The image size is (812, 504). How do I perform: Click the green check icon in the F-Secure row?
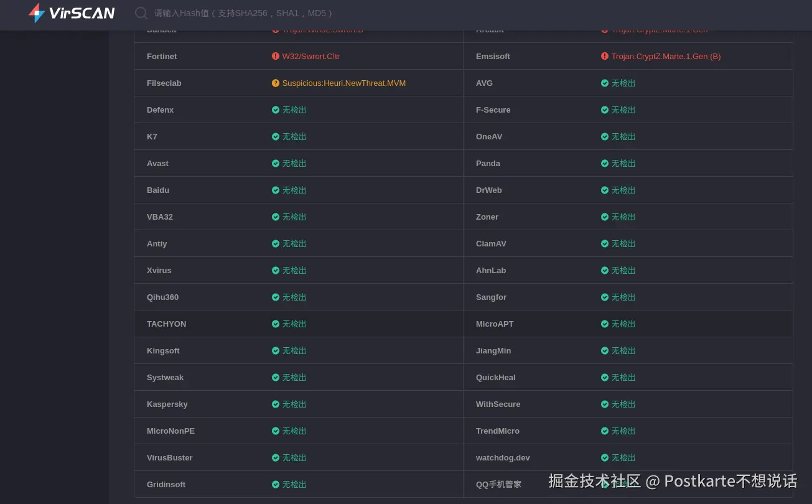coord(605,110)
